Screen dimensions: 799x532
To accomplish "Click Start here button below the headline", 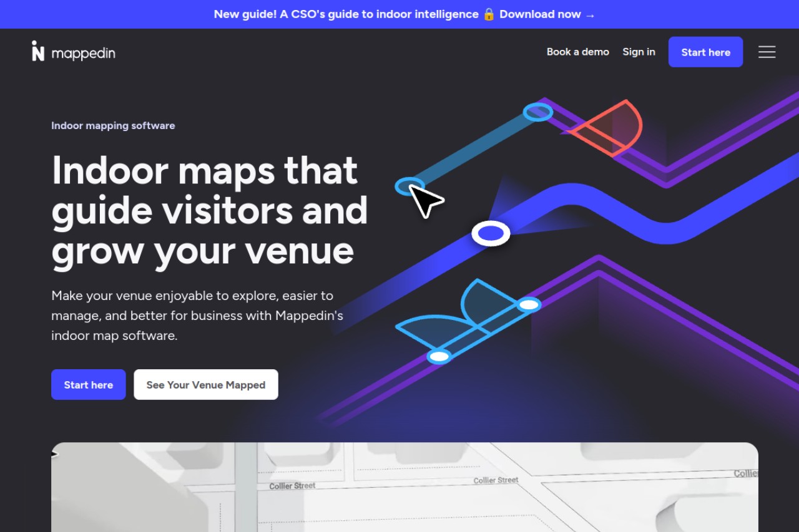I will coord(89,385).
